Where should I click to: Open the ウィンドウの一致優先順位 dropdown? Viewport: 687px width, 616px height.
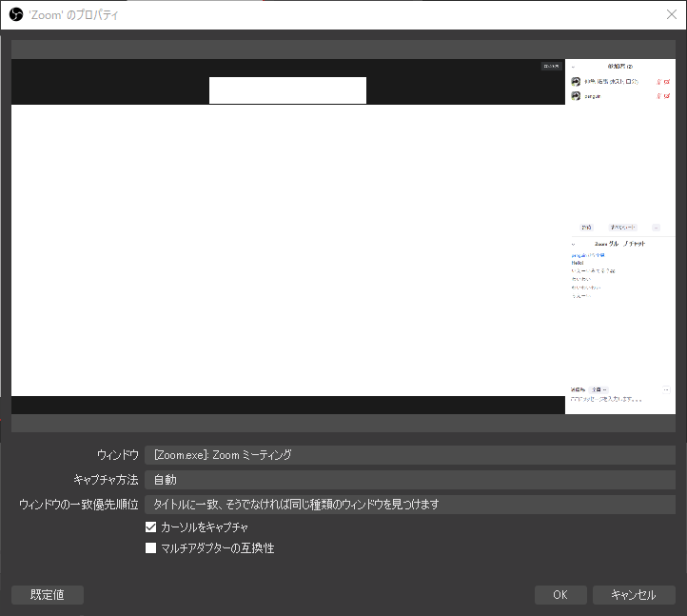[x=410, y=505]
